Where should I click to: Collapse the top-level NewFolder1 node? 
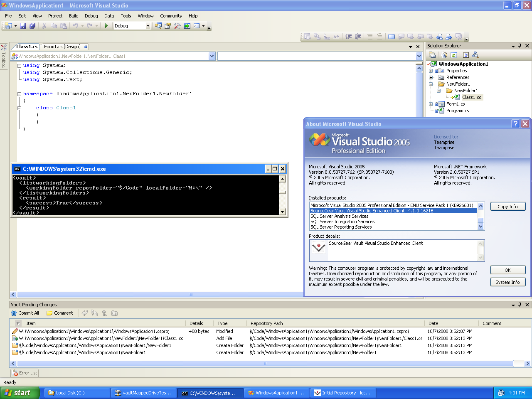coord(431,84)
